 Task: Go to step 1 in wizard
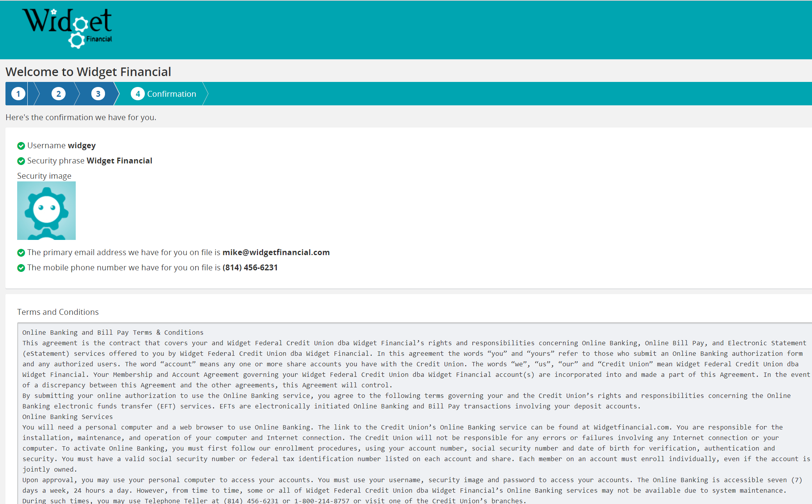click(18, 94)
